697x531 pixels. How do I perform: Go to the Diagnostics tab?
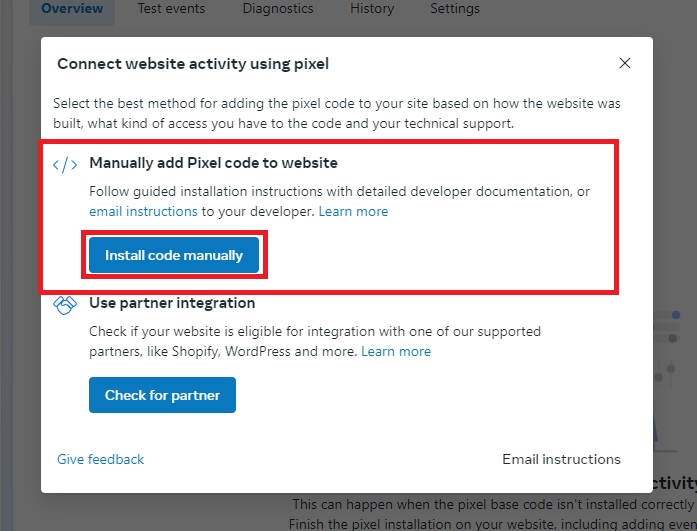(278, 8)
